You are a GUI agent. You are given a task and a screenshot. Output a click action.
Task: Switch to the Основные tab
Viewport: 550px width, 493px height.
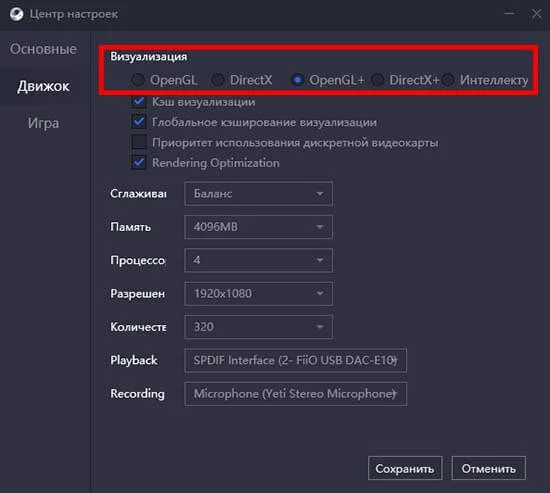point(43,49)
